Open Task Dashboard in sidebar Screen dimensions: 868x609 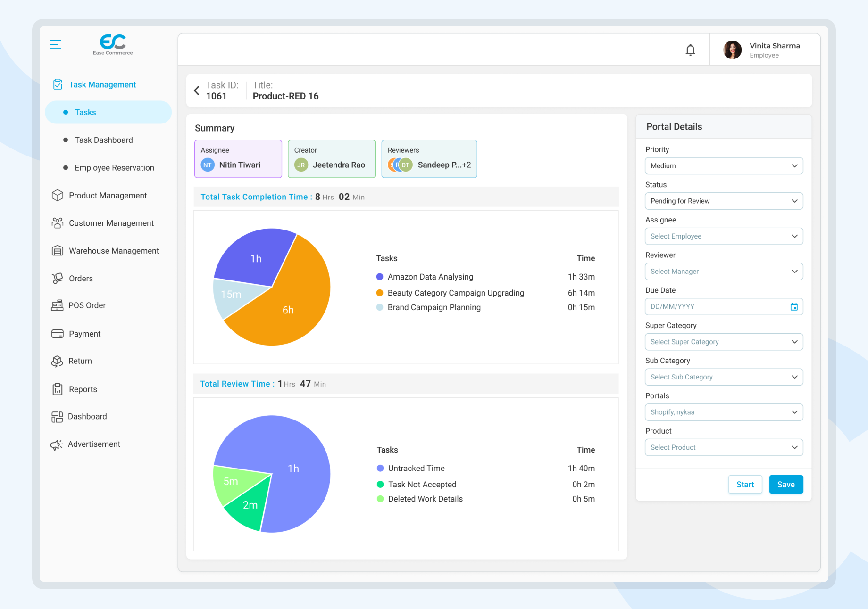click(x=104, y=140)
